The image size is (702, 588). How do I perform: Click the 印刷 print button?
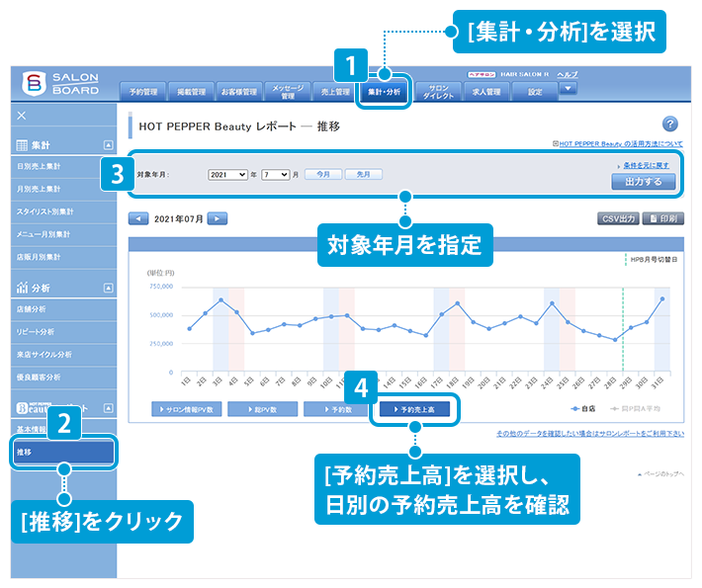(662, 218)
